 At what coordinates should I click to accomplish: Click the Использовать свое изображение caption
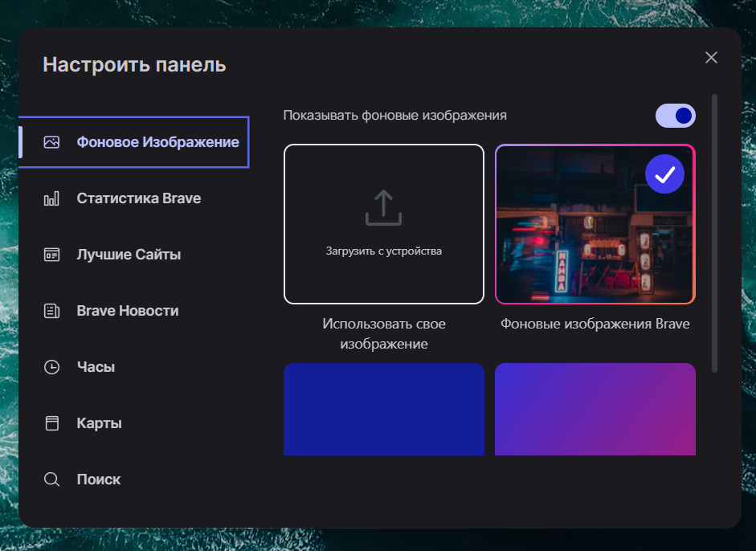click(384, 333)
